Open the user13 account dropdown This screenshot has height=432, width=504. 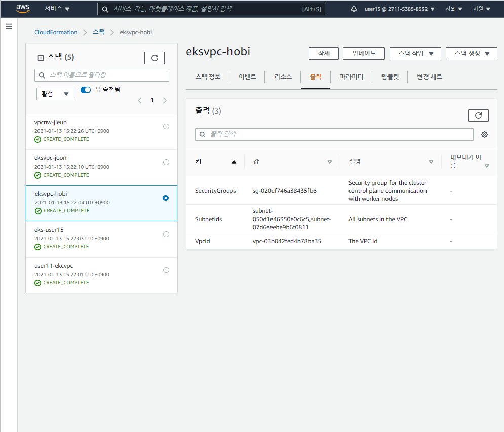[399, 9]
